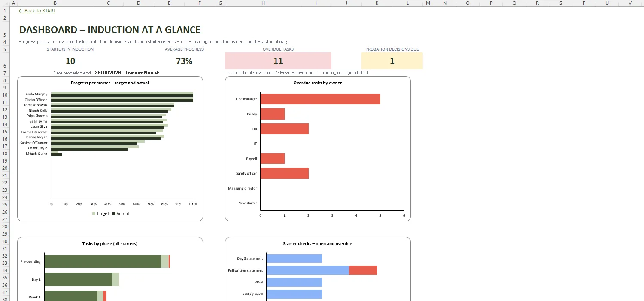The image size is (644, 301).
Task: Click the Dashboard – Induction at a Glance title
Action: [x=110, y=30]
